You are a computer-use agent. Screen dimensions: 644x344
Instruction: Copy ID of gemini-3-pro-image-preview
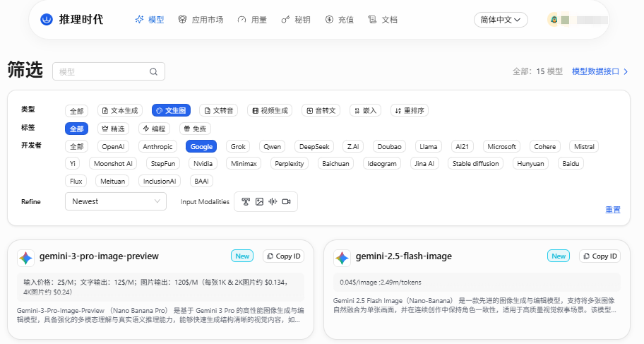click(x=283, y=256)
